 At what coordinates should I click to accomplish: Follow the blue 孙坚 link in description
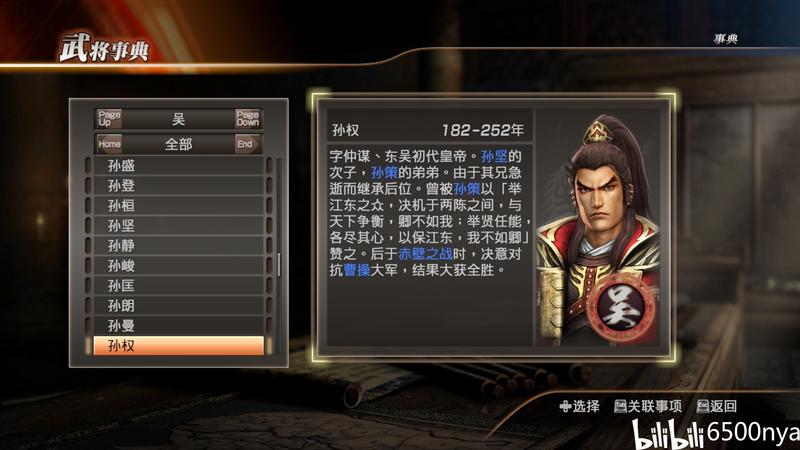[x=494, y=156]
